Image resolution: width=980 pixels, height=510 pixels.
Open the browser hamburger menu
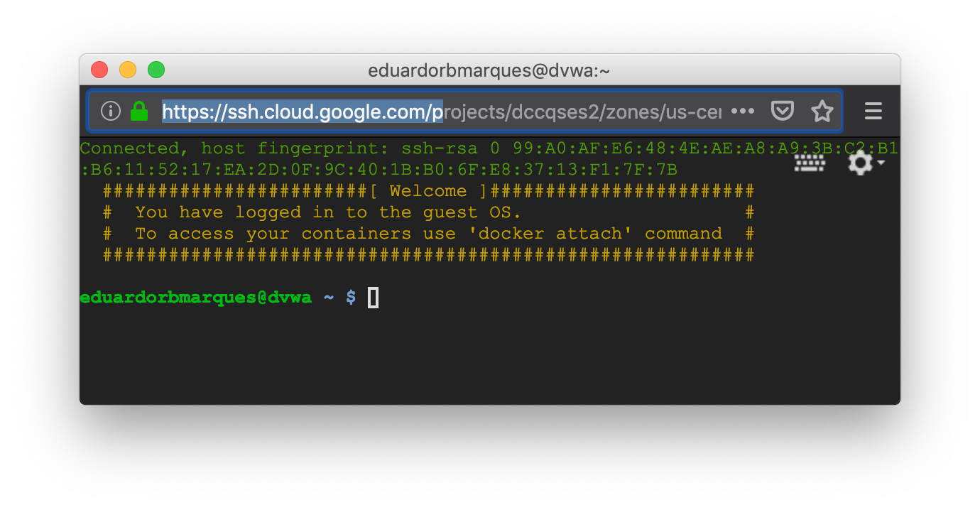tap(873, 111)
